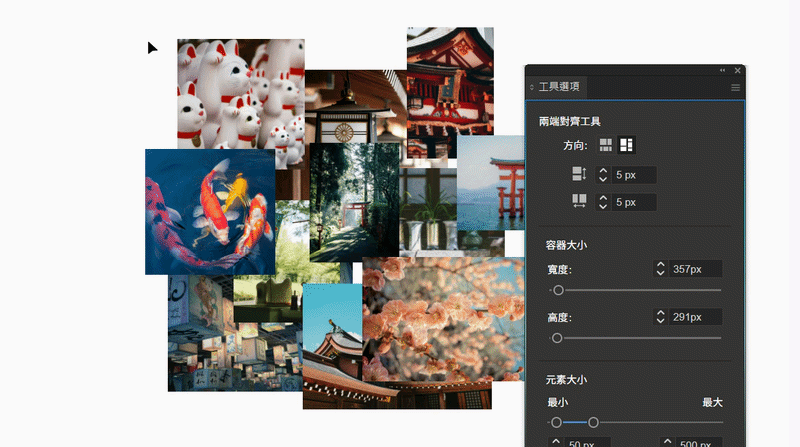Select the horizontal rows justify direction icon
This screenshot has height=447, width=800.
pos(606,145)
